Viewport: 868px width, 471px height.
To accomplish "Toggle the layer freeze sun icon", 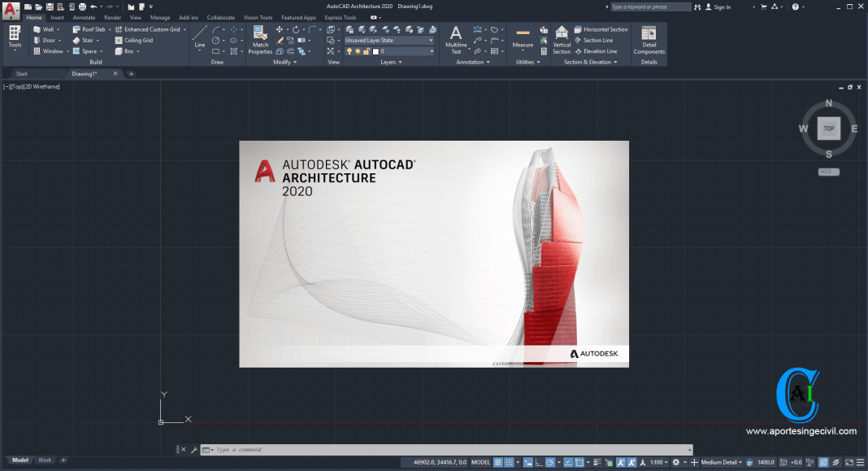I will (x=358, y=51).
